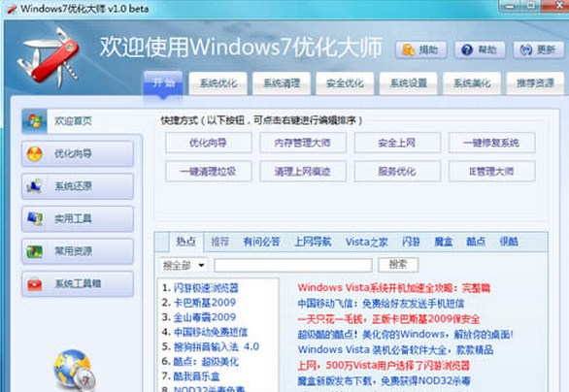Select the 推荐资源 tab
Viewport: 569px width, 392px height.
(x=535, y=83)
